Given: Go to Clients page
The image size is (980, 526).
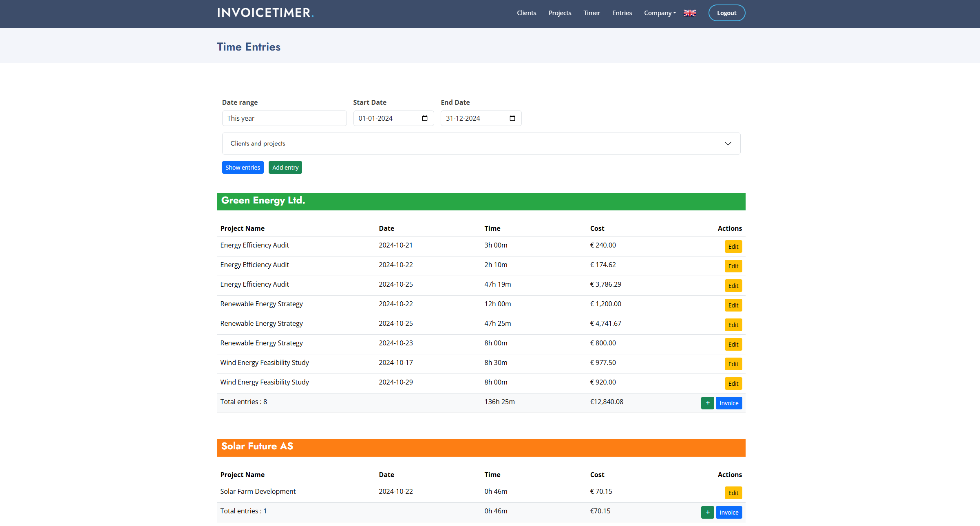Looking at the screenshot, I should pyautogui.click(x=526, y=13).
